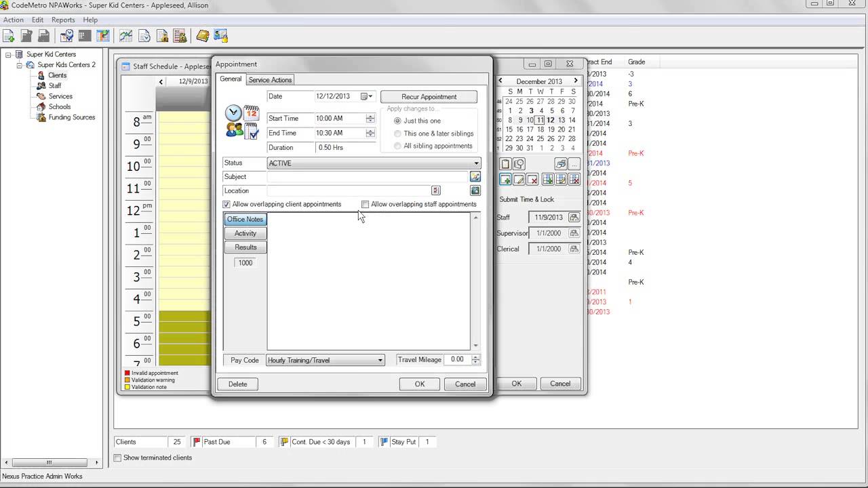This screenshot has width=868, height=488.
Task: Click OK in the Staff Schedule window
Action: (517, 384)
